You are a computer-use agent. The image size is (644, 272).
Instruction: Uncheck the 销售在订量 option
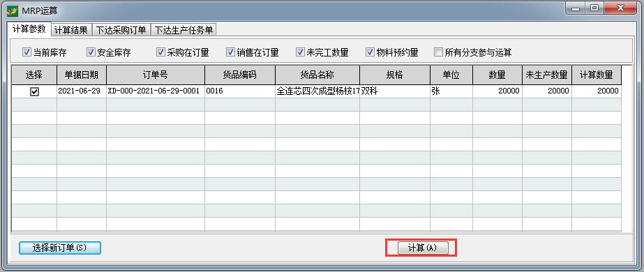coord(230,52)
